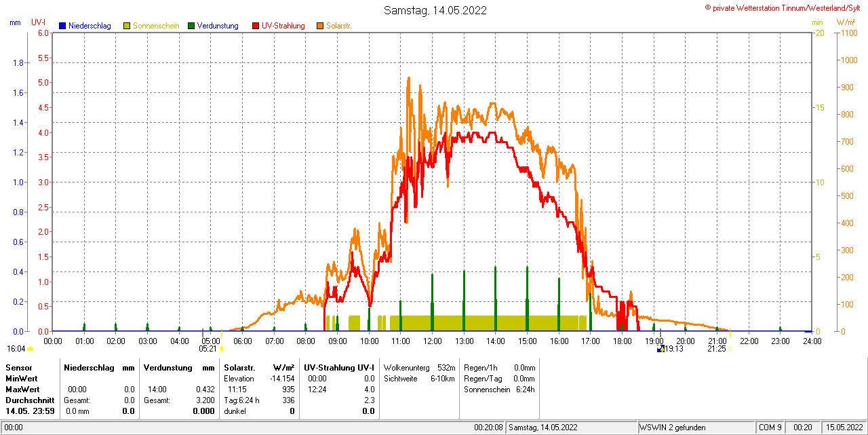Select the Solarstr. legend label
The image size is (868, 435).
(338, 26)
